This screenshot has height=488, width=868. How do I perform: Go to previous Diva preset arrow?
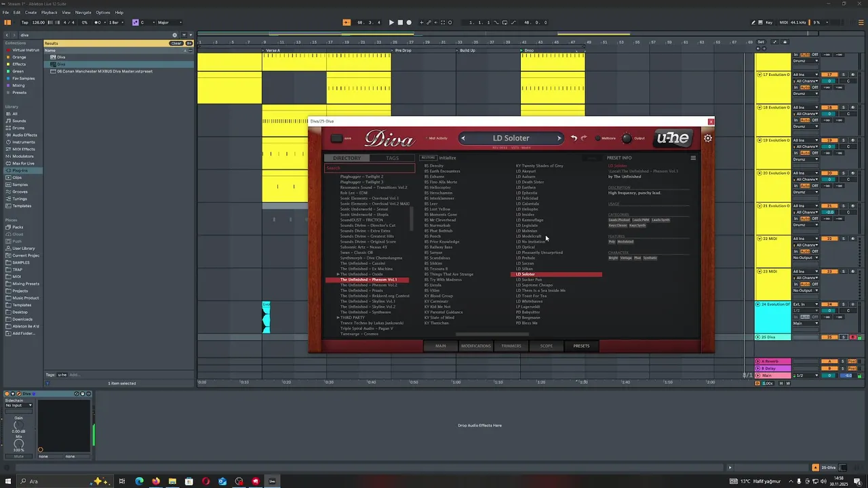pos(463,138)
